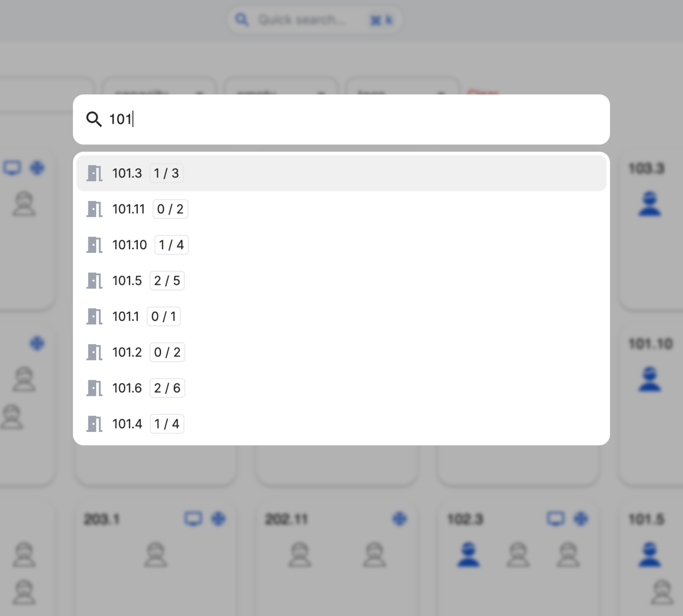Image resolution: width=683 pixels, height=616 pixels.
Task: Click the occupied blue person in room 102.3
Action: (x=468, y=554)
